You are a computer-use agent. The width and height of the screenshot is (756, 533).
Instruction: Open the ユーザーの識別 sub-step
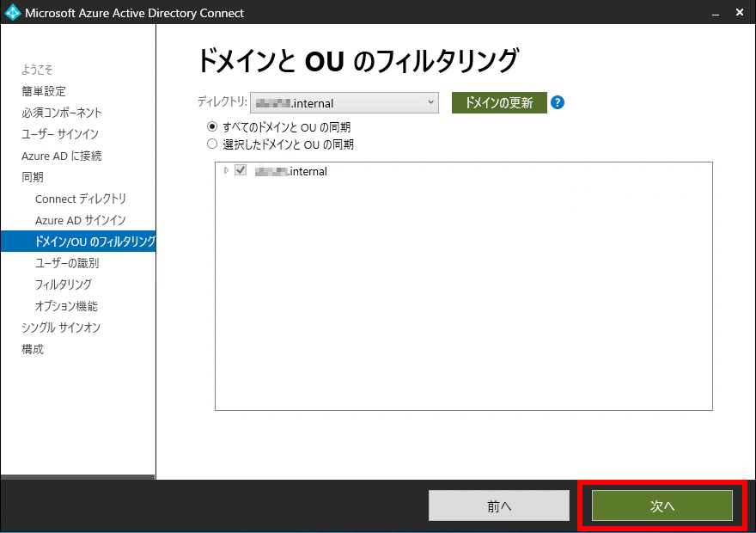click(67, 263)
